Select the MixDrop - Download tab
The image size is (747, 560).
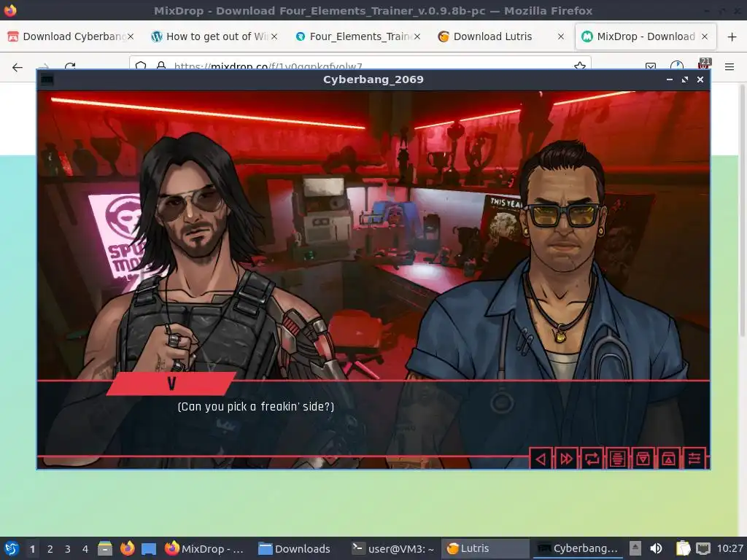(646, 36)
